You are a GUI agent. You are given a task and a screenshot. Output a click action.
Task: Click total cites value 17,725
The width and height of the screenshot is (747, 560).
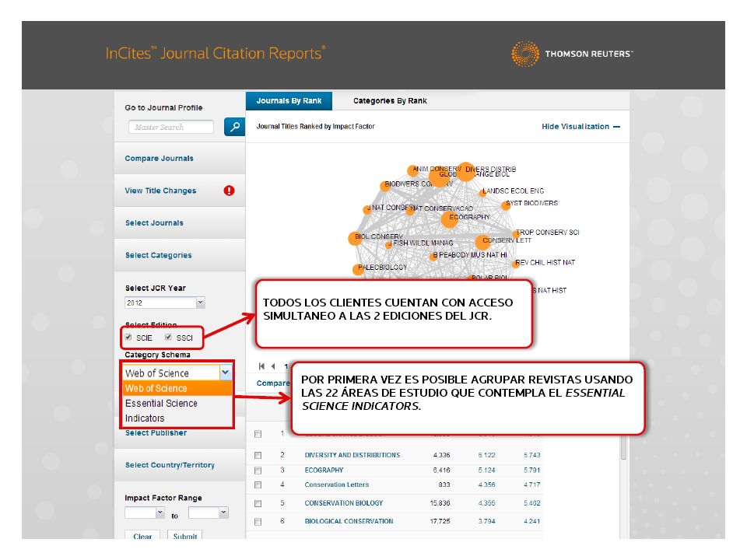coord(440,521)
